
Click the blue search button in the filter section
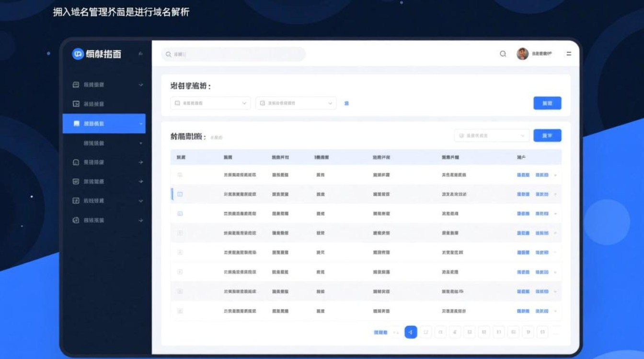[x=547, y=103]
